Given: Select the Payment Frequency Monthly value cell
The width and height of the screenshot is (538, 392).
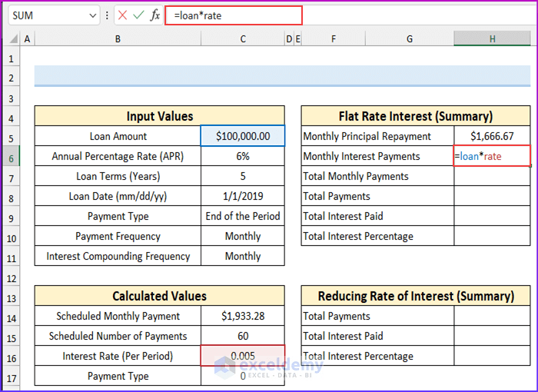Looking at the screenshot, I should [243, 236].
